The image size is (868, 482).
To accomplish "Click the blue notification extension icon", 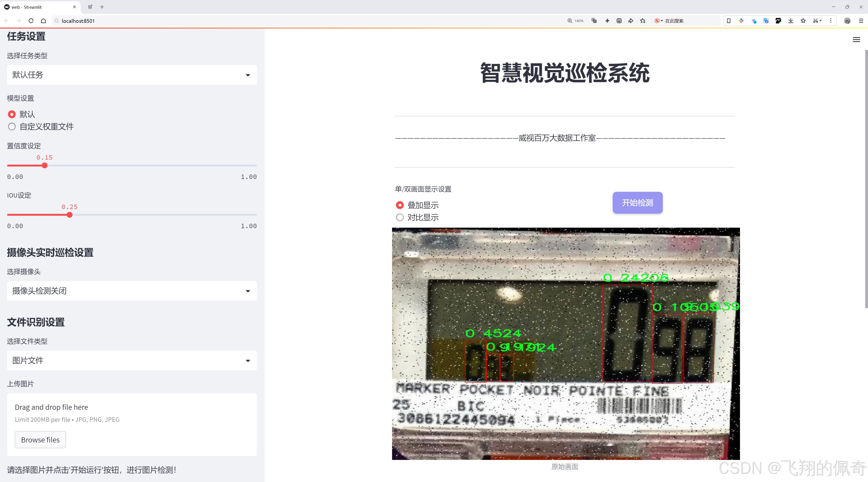I will 754,21.
